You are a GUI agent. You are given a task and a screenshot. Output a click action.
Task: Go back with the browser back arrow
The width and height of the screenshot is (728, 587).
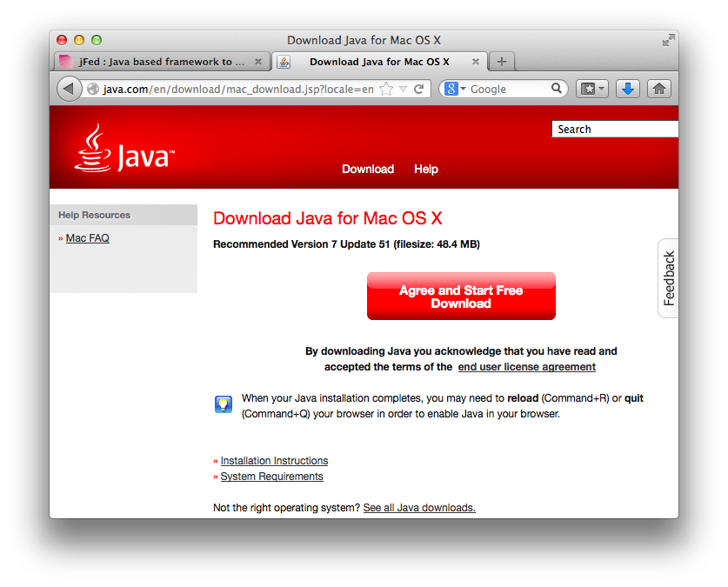(x=69, y=89)
